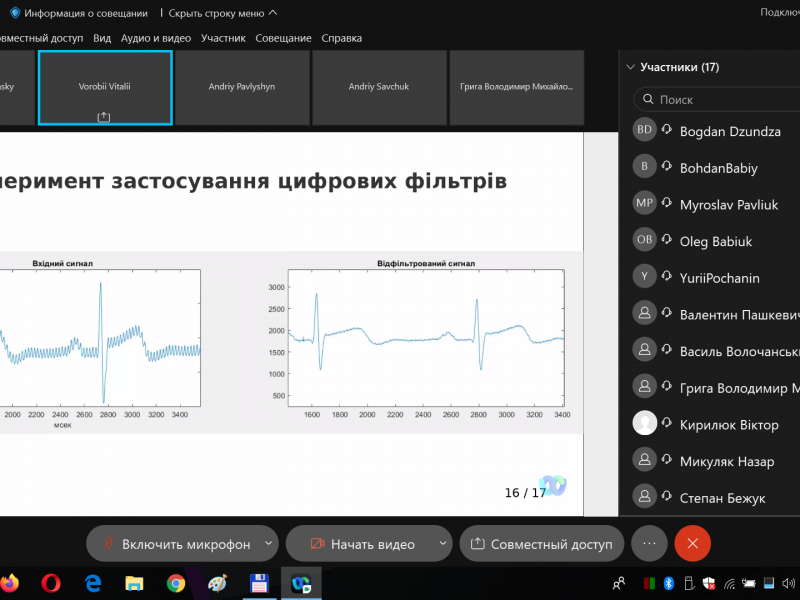
Task: Open Opera browser from the taskbar
Action: (52, 582)
